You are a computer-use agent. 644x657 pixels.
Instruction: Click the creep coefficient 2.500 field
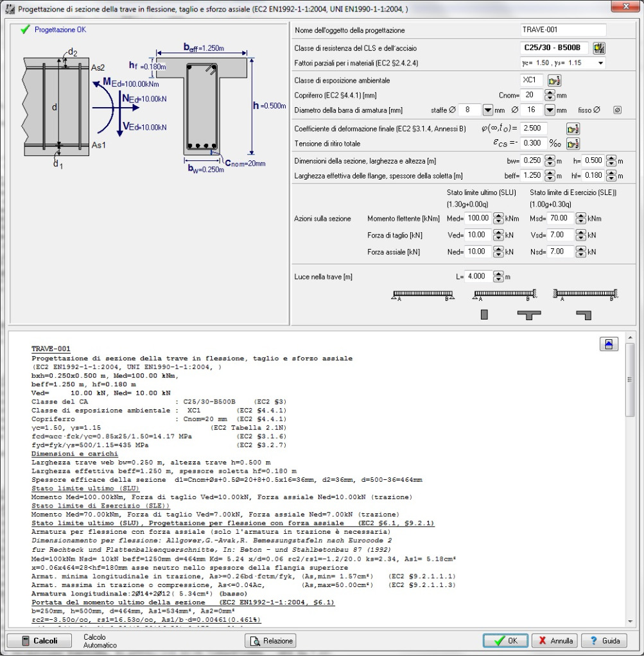534,128
